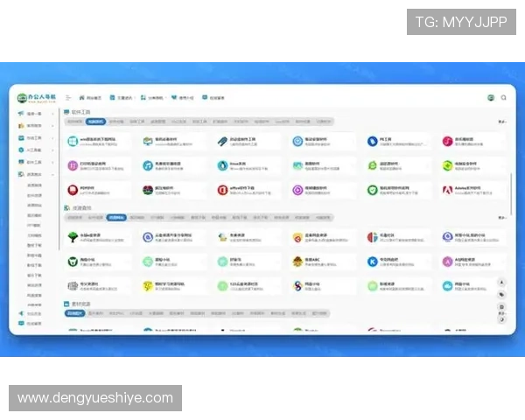
Task: Open the green antivirus shield card
Action: click(372, 188)
